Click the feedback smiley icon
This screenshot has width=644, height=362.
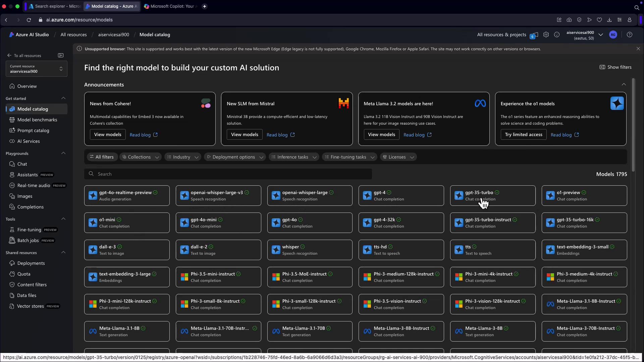point(557,35)
